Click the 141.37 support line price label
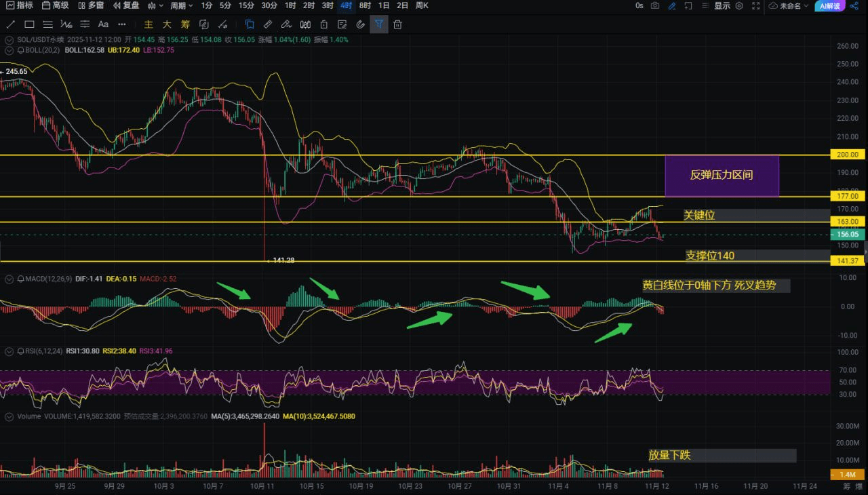This screenshot has height=495, width=868. (x=848, y=261)
